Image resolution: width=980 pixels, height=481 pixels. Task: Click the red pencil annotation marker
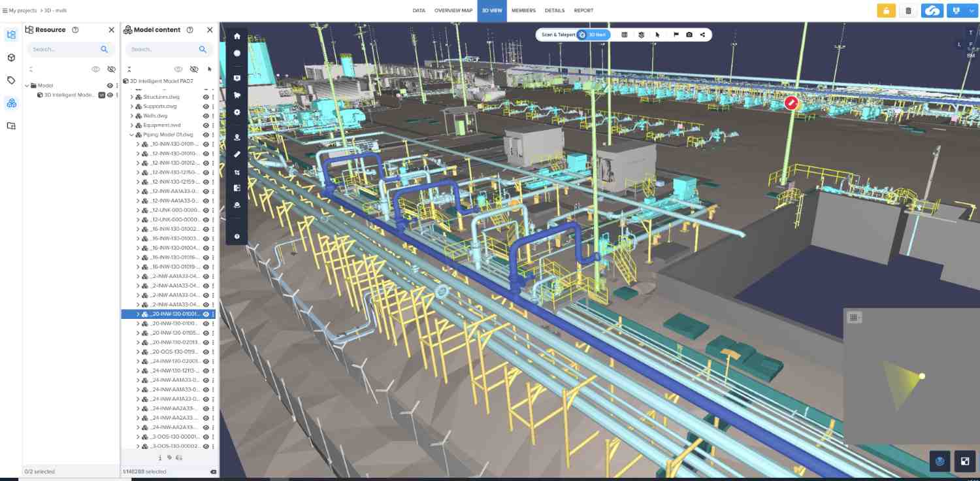[791, 103]
